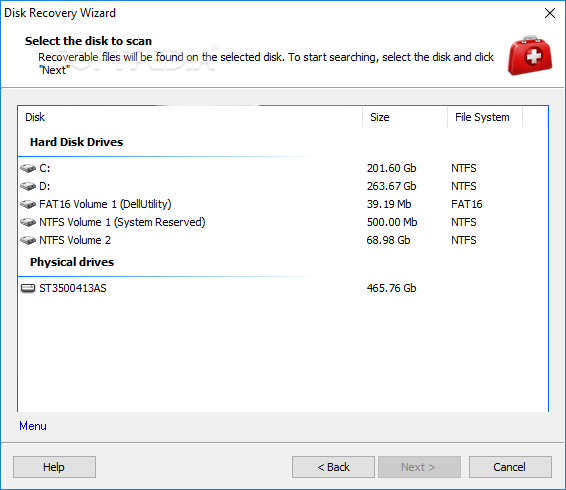Click the Next button
The image size is (566, 490).
pos(419,467)
